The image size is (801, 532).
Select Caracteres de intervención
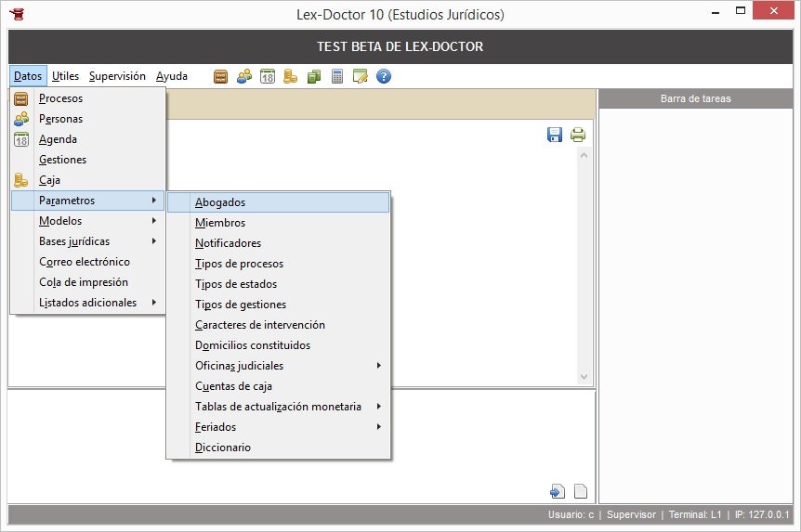point(279,325)
